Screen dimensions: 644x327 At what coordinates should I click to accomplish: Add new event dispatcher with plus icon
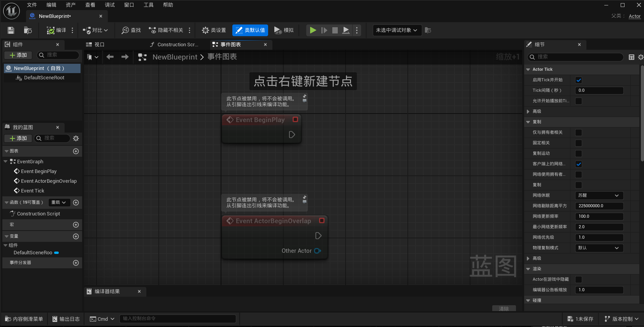pos(76,263)
